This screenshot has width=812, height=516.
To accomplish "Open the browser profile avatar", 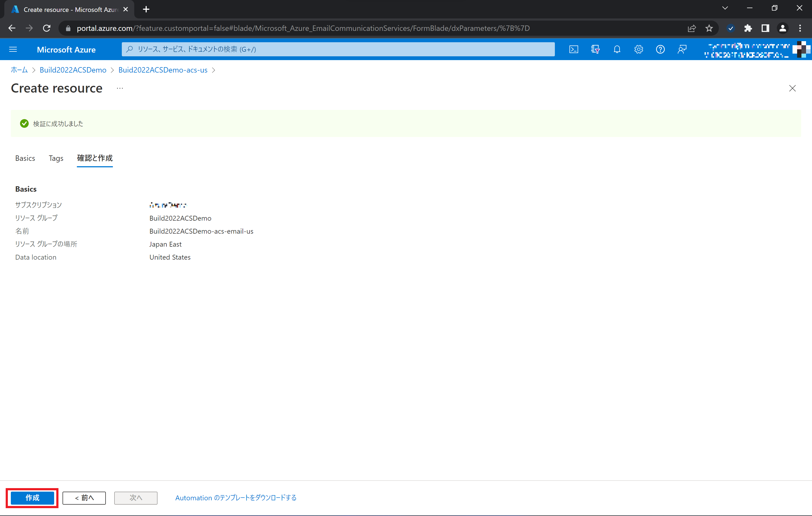I will point(783,28).
